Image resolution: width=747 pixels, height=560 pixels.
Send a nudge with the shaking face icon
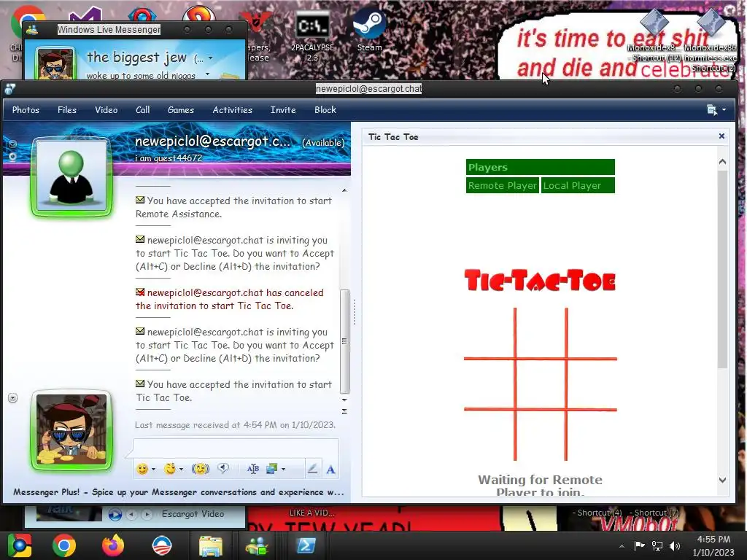(201, 469)
